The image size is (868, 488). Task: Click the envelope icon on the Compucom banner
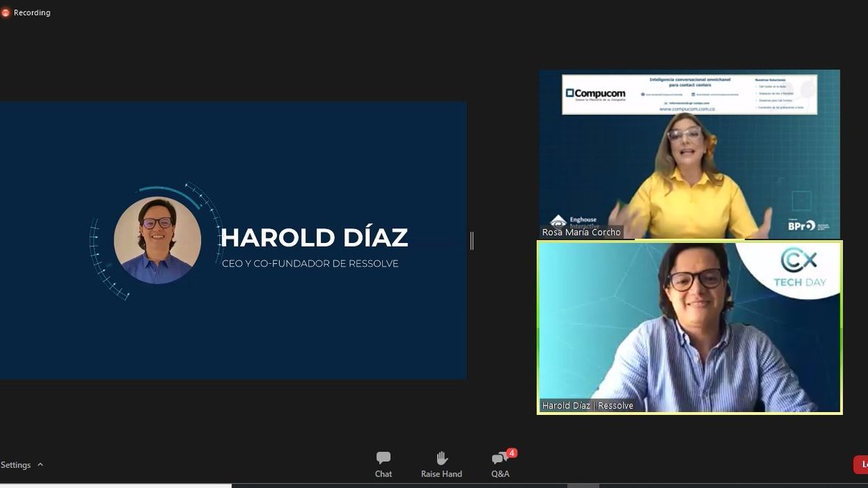point(665,102)
